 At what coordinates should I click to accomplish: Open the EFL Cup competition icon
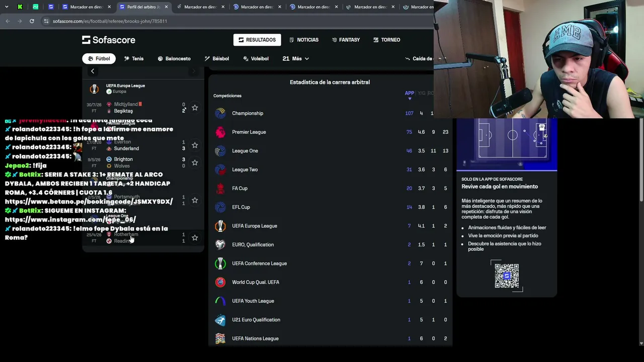point(220,207)
